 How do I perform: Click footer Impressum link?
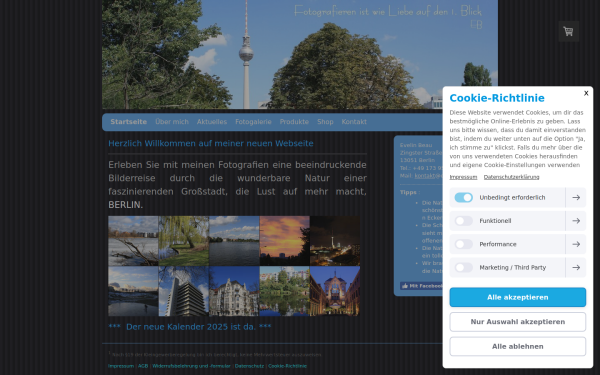[x=121, y=366]
